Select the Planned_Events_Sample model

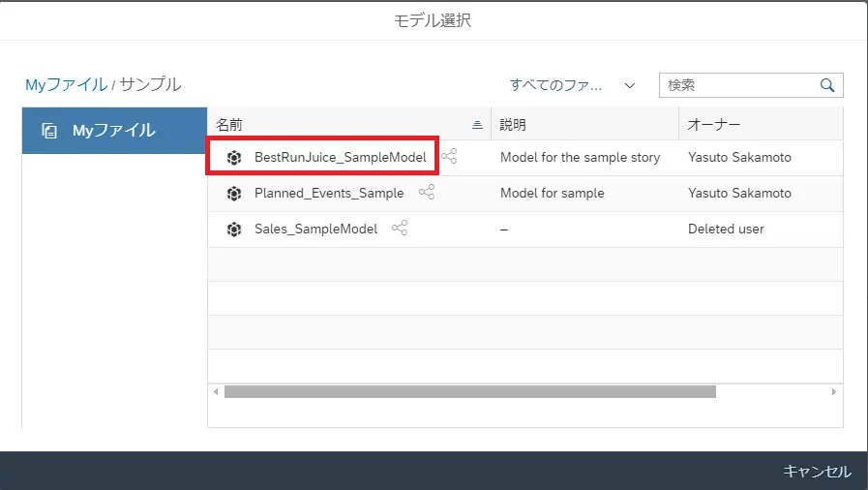pyautogui.click(x=329, y=194)
